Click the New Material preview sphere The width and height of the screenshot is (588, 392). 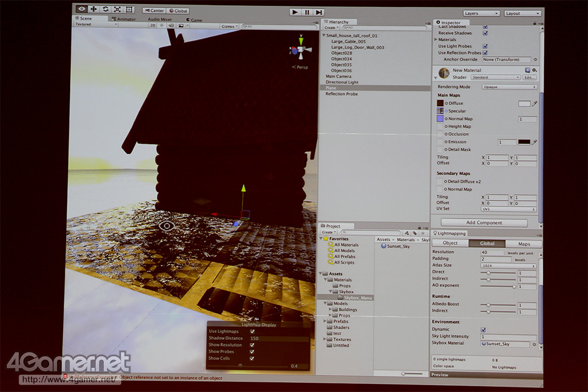click(444, 73)
